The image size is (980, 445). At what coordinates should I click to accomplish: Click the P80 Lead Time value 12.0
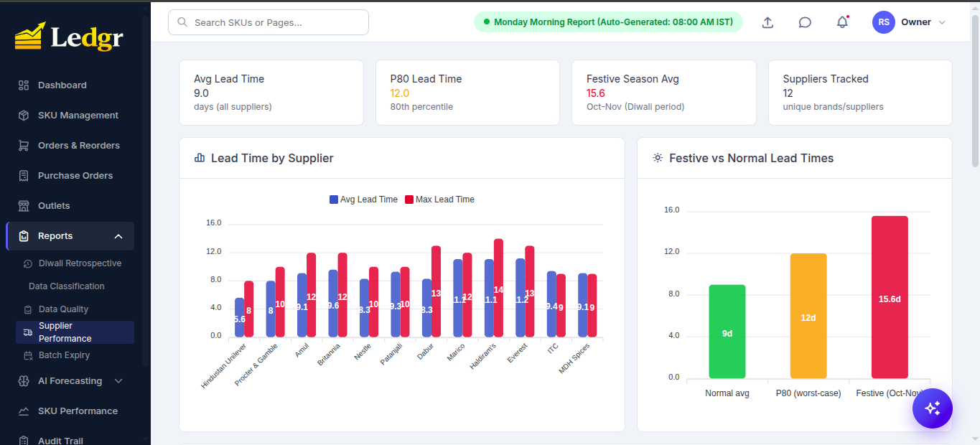point(400,93)
